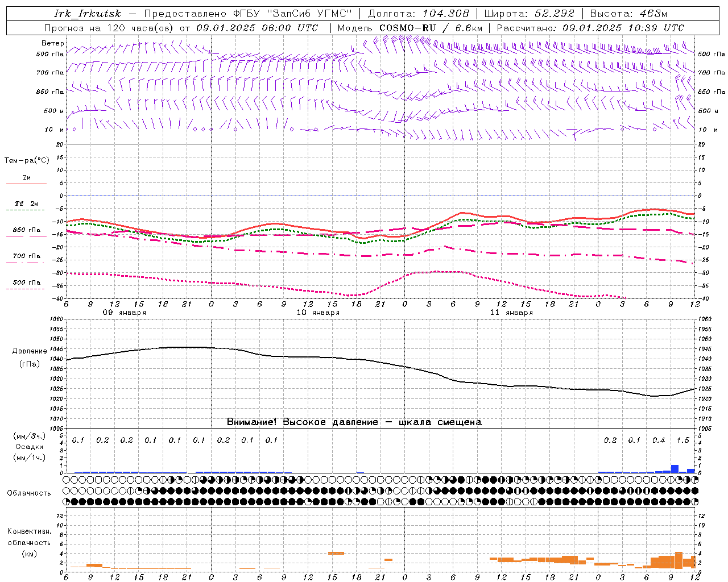Select the provider text ФГБУ "ЗапСиб УГМС"
The height and width of the screenshot is (582, 728).
click(x=292, y=14)
